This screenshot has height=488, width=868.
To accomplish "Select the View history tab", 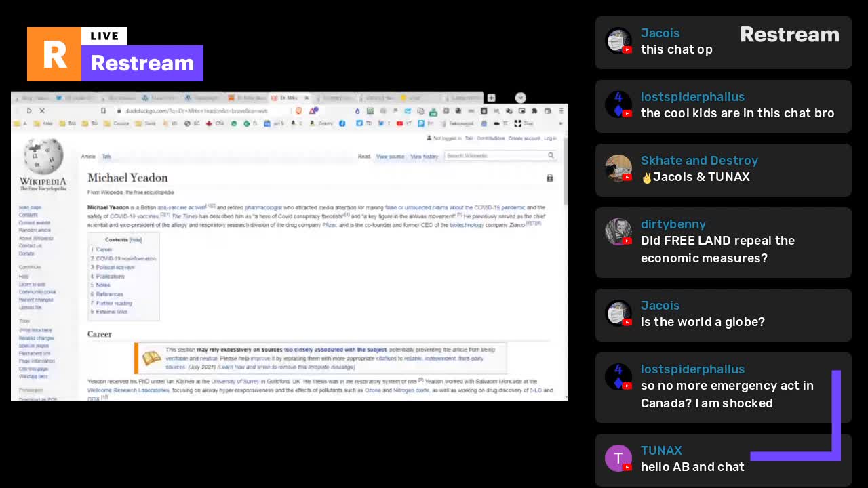I will [x=425, y=157].
